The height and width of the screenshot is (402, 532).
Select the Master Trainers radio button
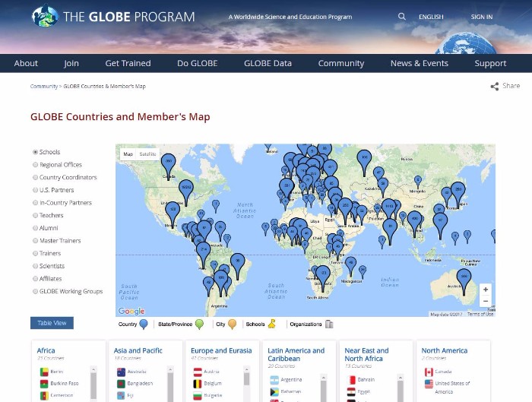click(35, 241)
